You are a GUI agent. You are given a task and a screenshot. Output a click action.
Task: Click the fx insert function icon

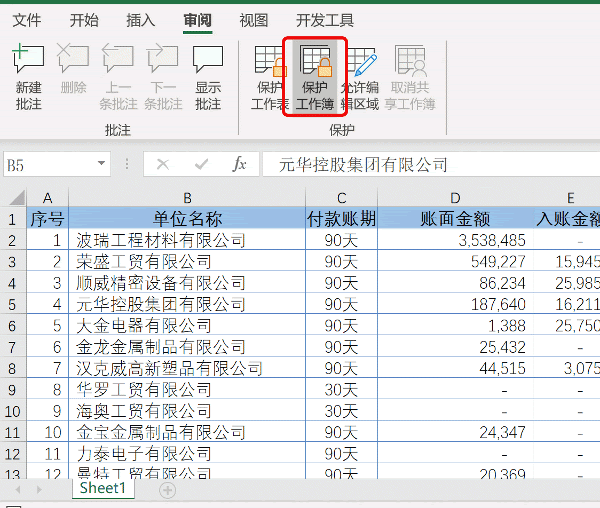coord(239,164)
